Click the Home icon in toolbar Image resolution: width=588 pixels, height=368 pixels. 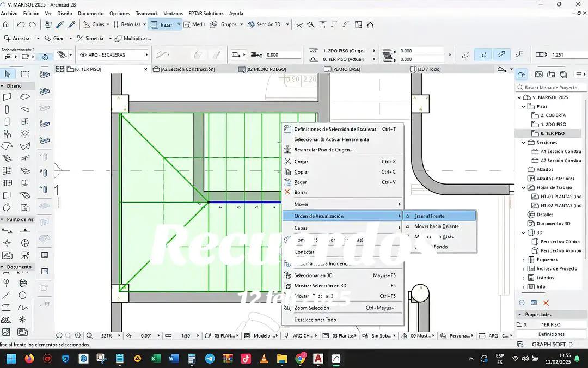click(x=6, y=24)
